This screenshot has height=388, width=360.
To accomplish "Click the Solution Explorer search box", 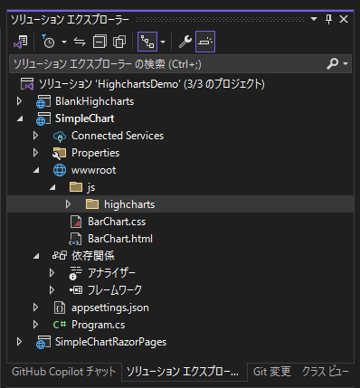I will [x=167, y=64].
